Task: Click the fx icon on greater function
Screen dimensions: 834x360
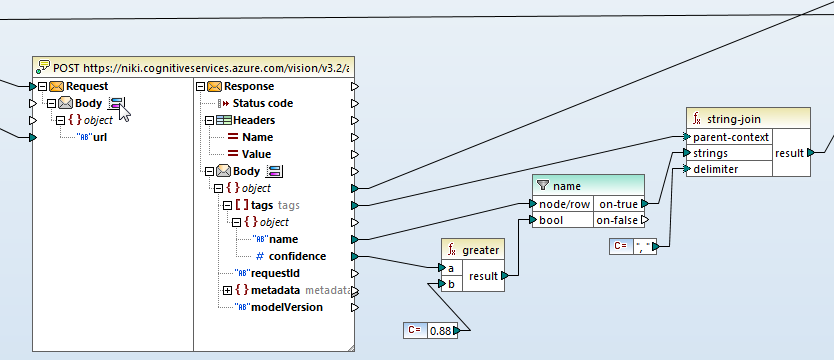Action: pyautogui.click(x=452, y=249)
